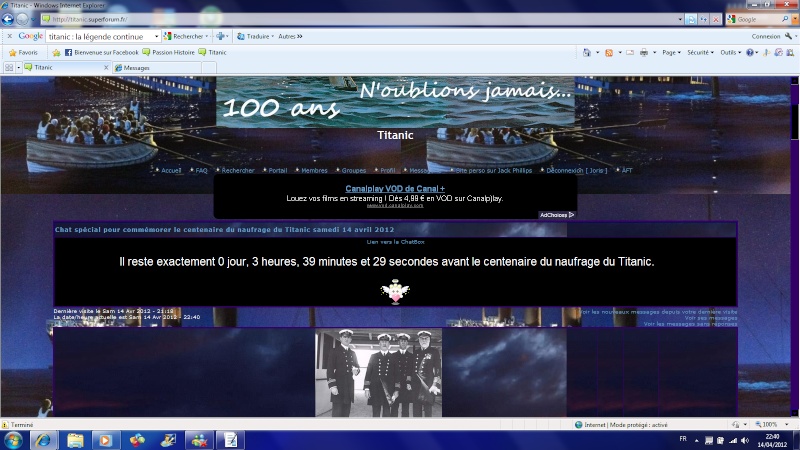Open the Lien vers la ChatBox link
The width and height of the screenshot is (800, 450).
pyautogui.click(x=395, y=242)
